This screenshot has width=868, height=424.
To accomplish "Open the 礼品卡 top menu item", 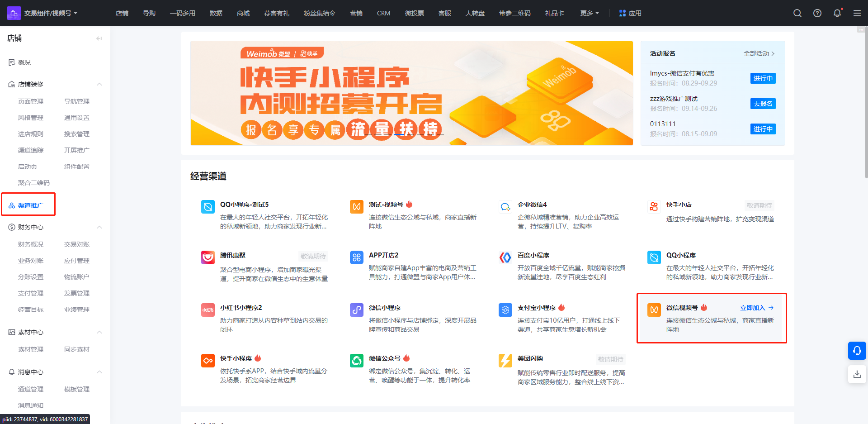I will tap(555, 13).
